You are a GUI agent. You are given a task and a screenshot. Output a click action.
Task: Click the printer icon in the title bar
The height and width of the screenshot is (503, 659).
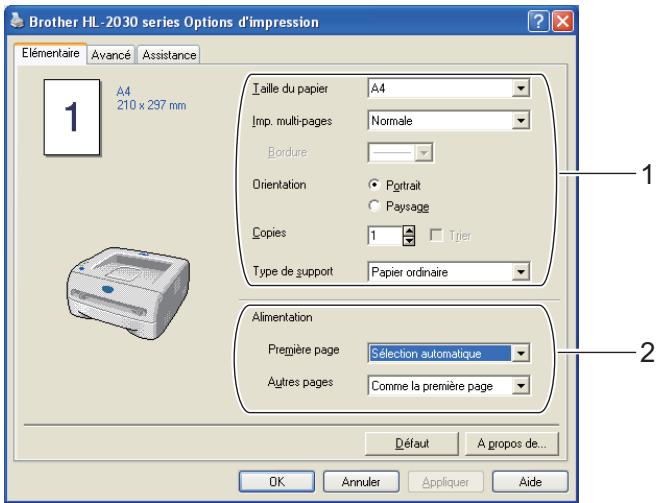click(x=17, y=20)
